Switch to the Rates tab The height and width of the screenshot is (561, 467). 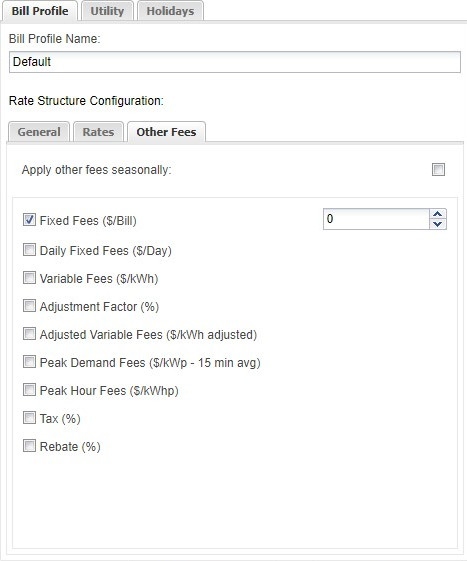pos(98,132)
